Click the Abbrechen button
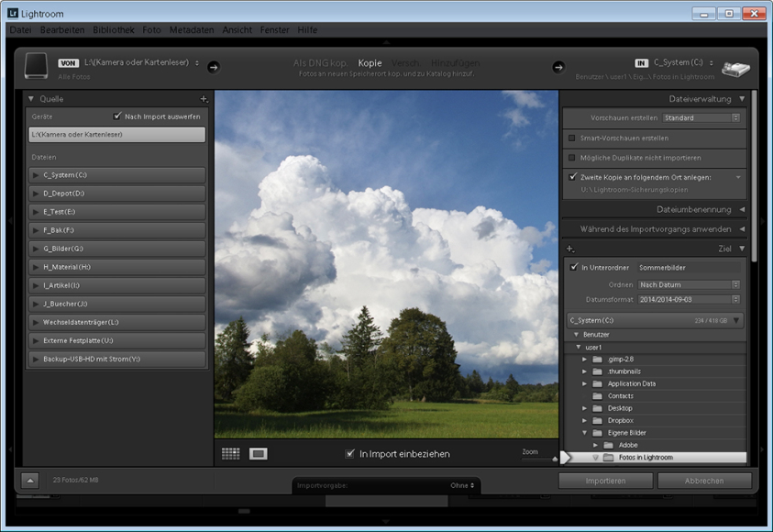The image size is (773, 532). [703, 481]
